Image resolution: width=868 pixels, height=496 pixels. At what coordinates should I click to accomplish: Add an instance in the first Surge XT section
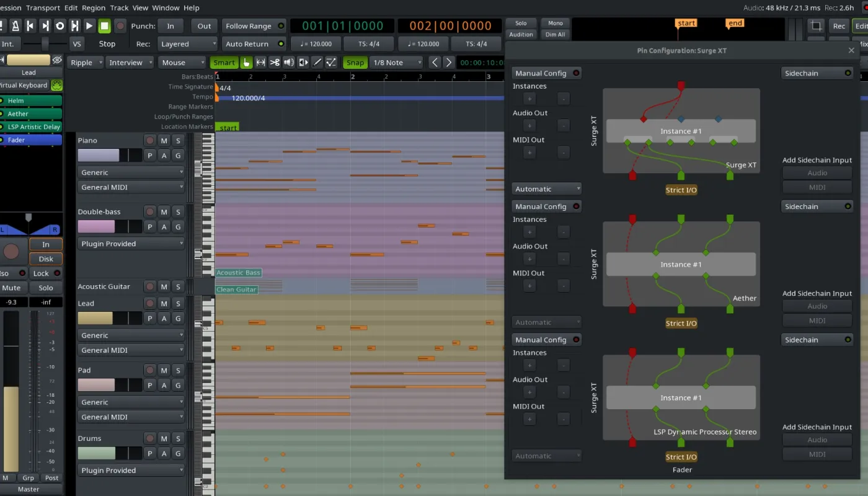point(529,99)
